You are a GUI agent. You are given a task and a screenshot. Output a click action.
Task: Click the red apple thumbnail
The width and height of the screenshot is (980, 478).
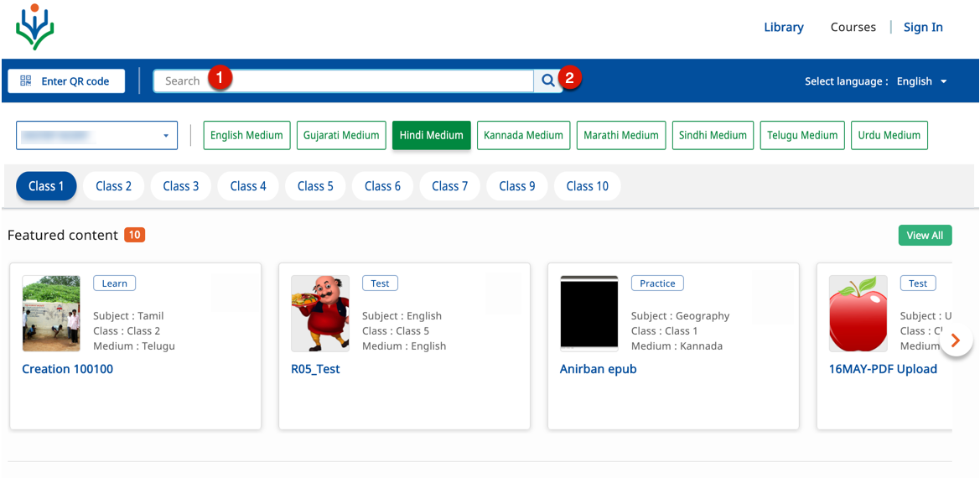[x=858, y=313]
